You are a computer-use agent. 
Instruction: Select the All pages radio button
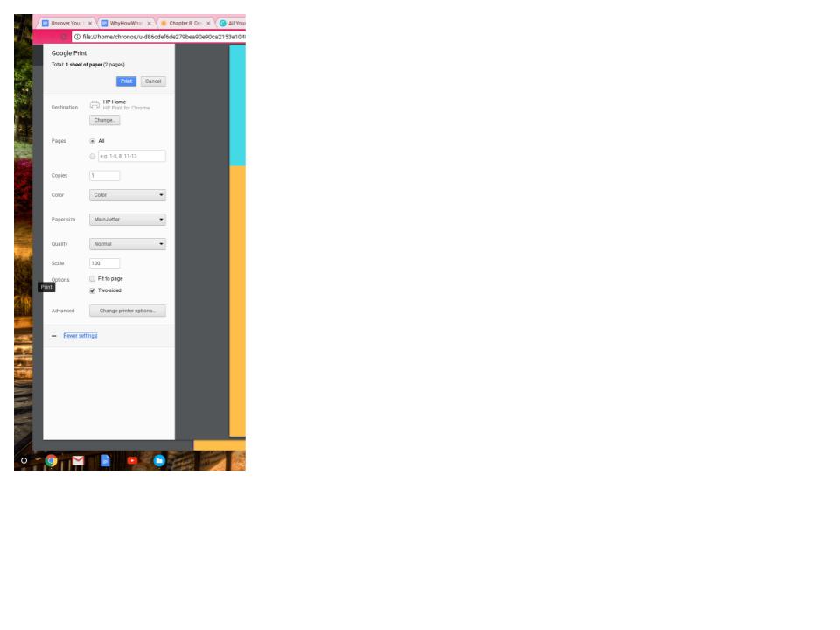(x=92, y=141)
